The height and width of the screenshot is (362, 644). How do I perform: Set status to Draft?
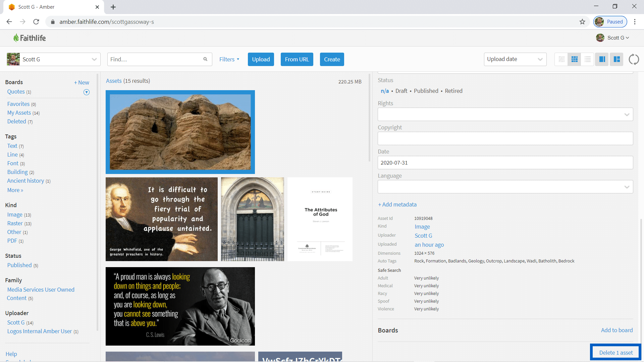coord(401,91)
